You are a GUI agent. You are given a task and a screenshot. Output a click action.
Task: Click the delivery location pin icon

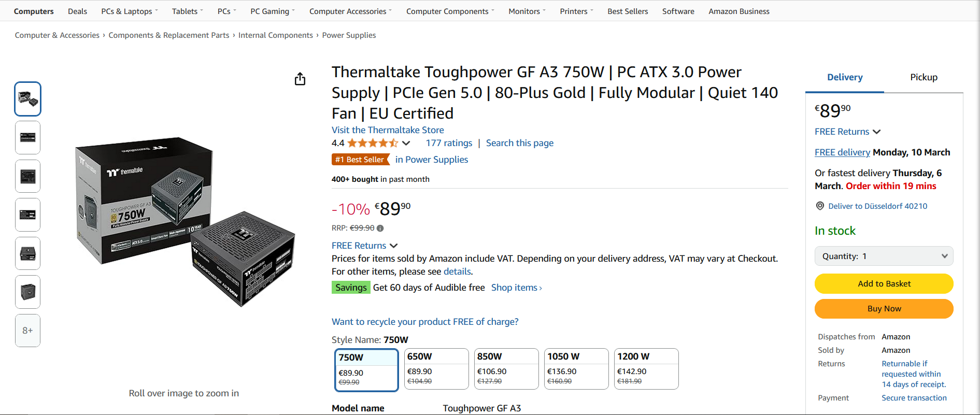[820, 206]
